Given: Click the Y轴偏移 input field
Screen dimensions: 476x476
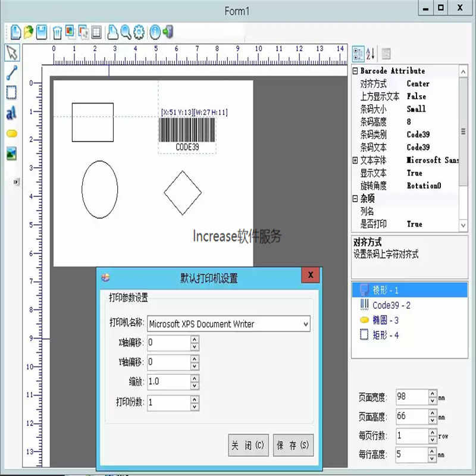Looking at the screenshot, I should point(169,362).
